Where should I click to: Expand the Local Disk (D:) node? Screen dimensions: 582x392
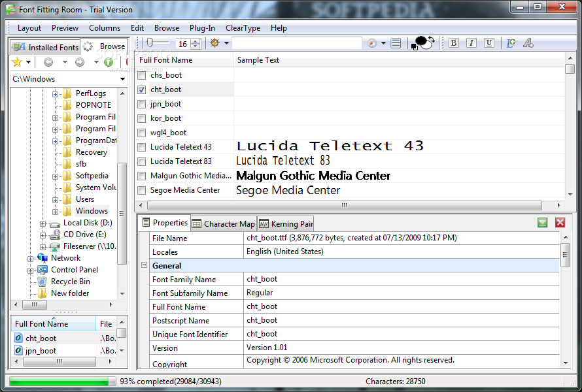click(43, 223)
